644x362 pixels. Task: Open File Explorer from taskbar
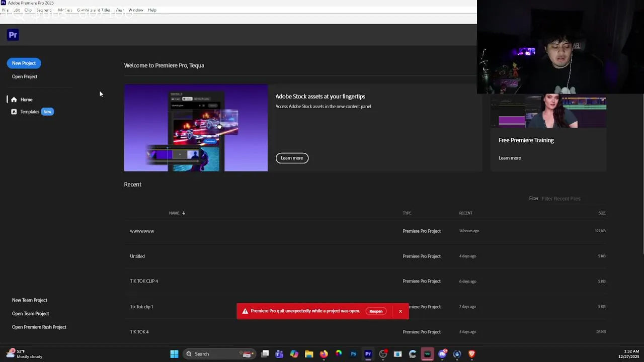(x=309, y=354)
